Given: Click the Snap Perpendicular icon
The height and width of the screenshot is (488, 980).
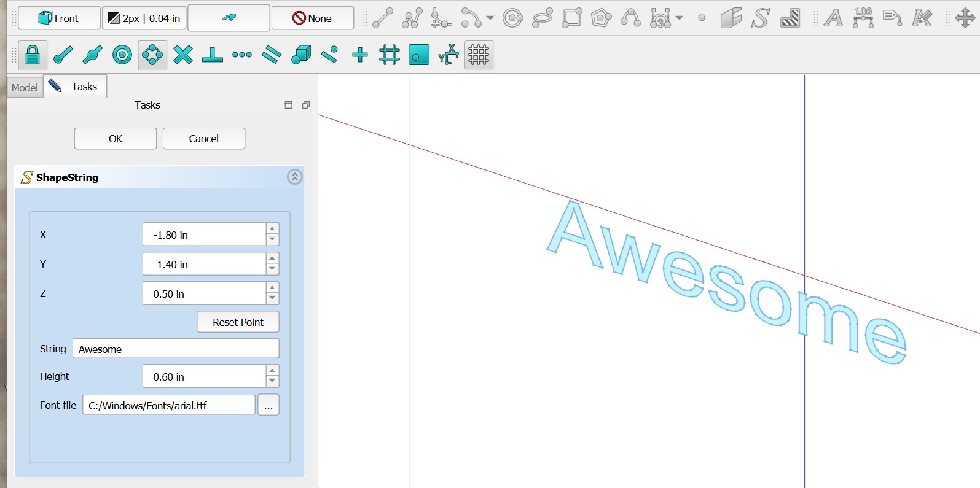Looking at the screenshot, I should 212,55.
